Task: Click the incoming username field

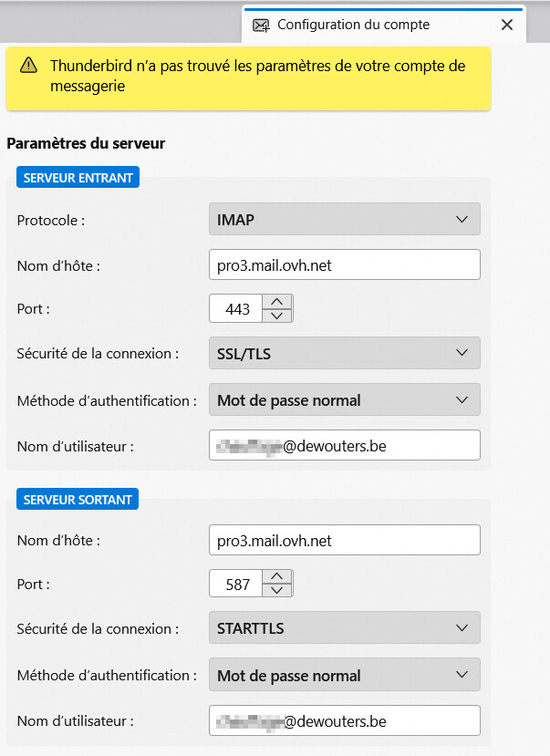Action: click(x=345, y=446)
